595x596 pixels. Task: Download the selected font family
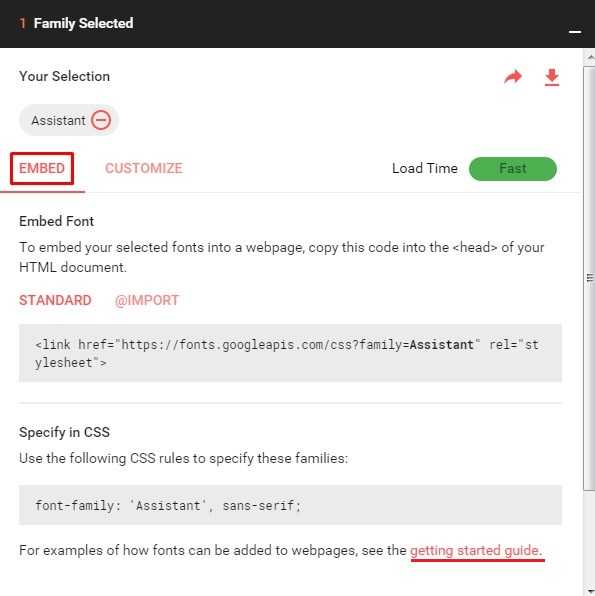[552, 78]
